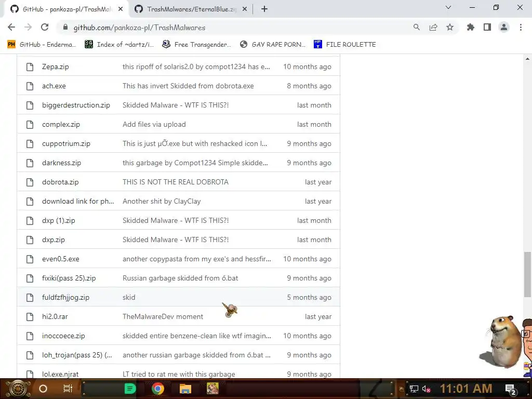Go back using the browser back arrow
532x399 pixels.
click(x=11, y=28)
